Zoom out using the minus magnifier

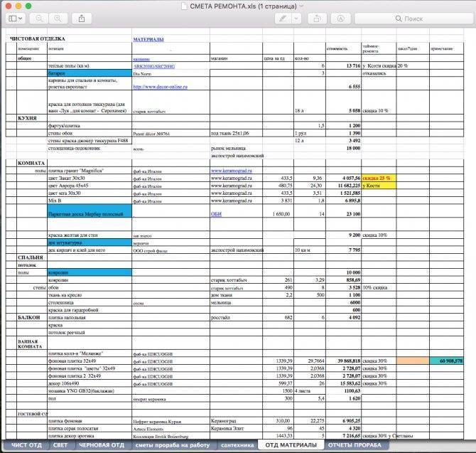pyautogui.click(x=39, y=18)
